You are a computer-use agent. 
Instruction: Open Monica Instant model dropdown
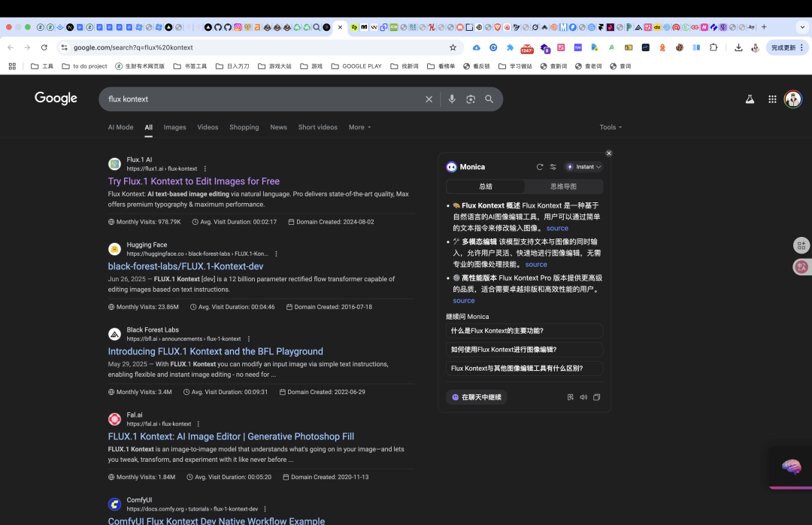click(583, 167)
